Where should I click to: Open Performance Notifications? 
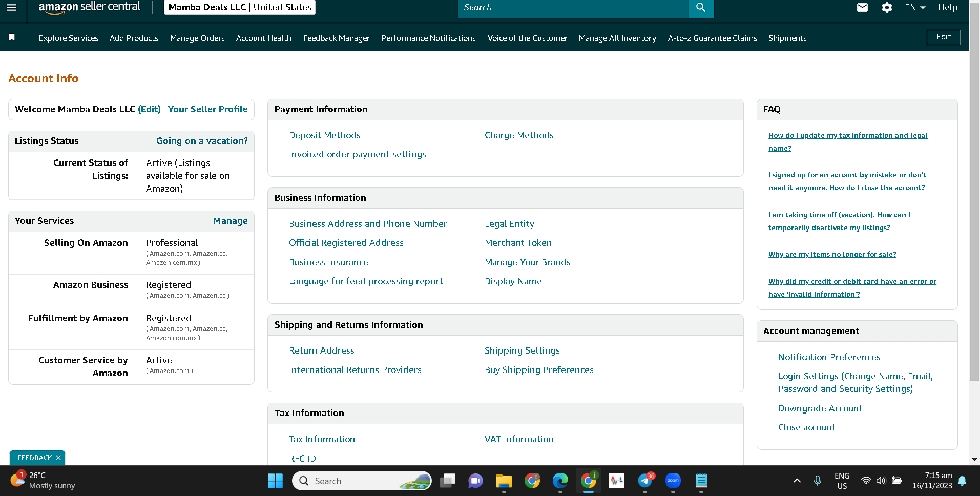click(x=428, y=38)
